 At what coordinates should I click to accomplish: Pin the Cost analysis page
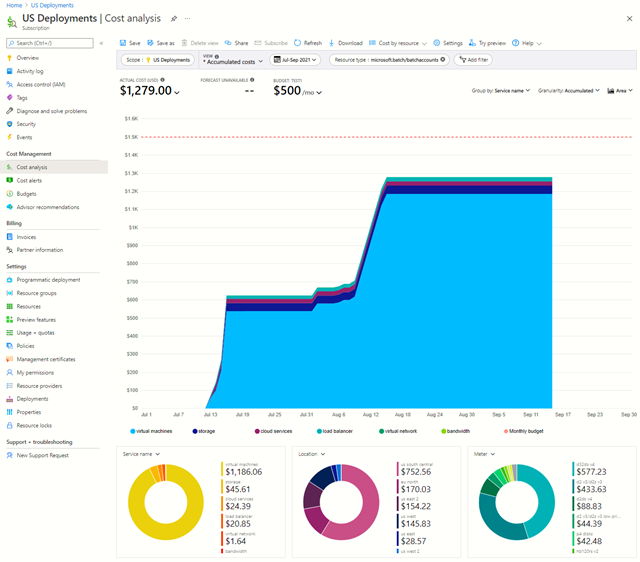pos(173,18)
